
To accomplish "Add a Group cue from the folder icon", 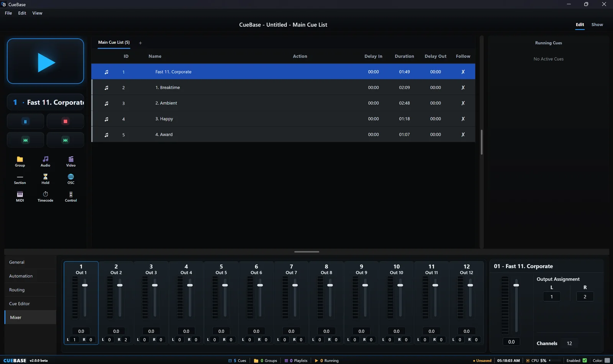I will click(x=20, y=161).
